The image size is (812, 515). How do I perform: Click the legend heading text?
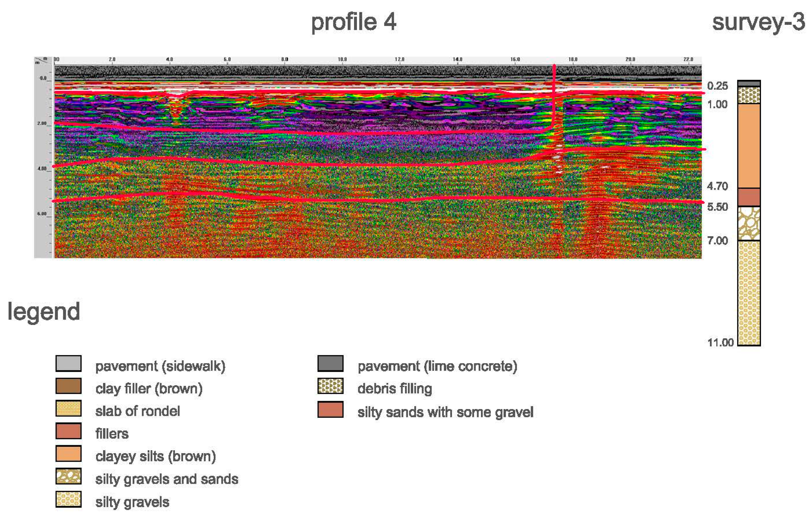(x=44, y=311)
